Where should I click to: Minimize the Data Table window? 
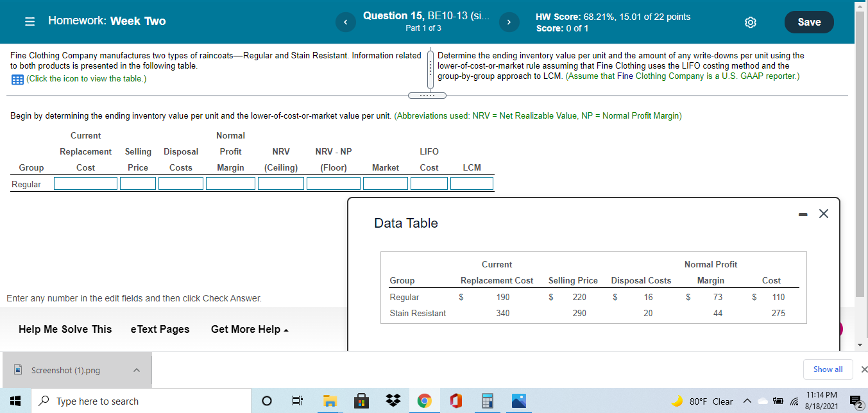[802, 214]
